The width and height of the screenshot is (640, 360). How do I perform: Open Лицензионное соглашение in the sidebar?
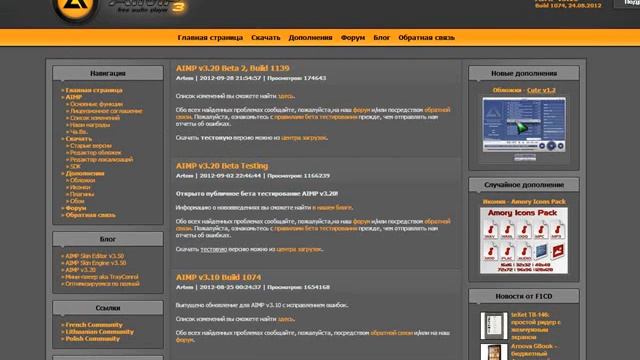click(106, 111)
